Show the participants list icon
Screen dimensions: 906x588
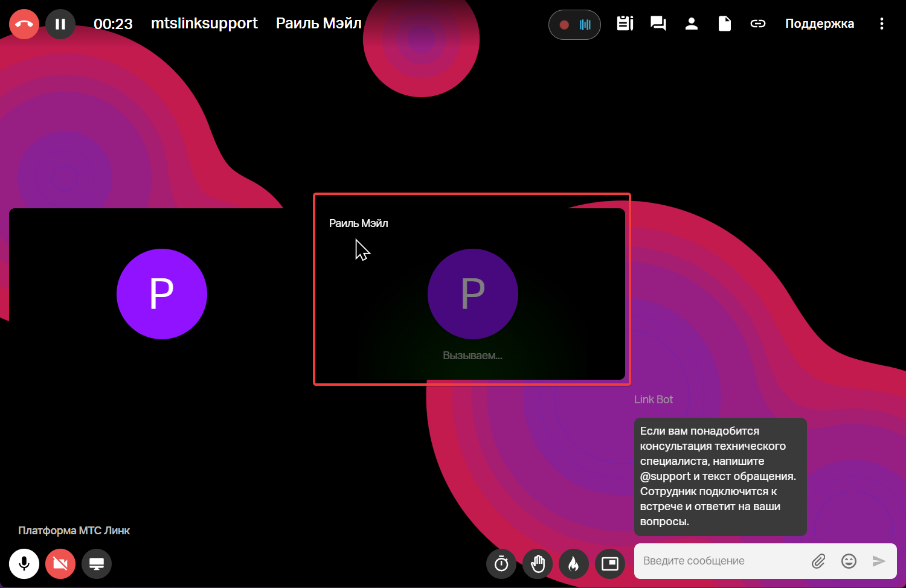692,24
